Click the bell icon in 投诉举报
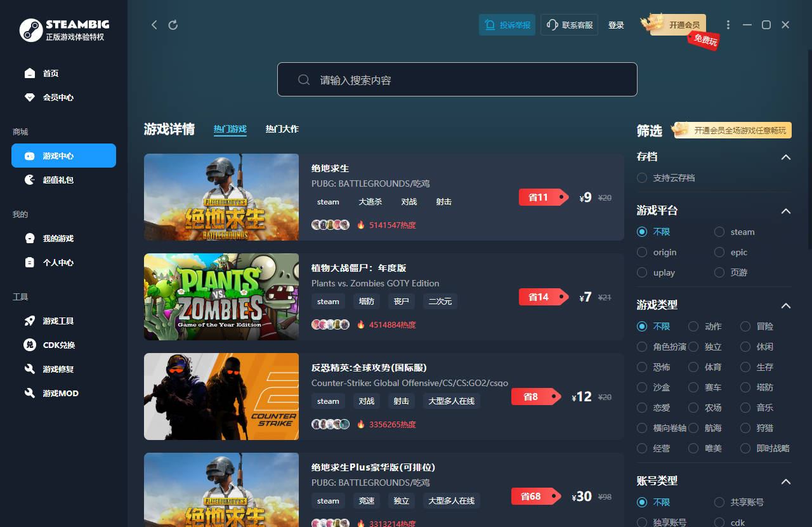Image resolution: width=812 pixels, height=527 pixels. [x=490, y=25]
